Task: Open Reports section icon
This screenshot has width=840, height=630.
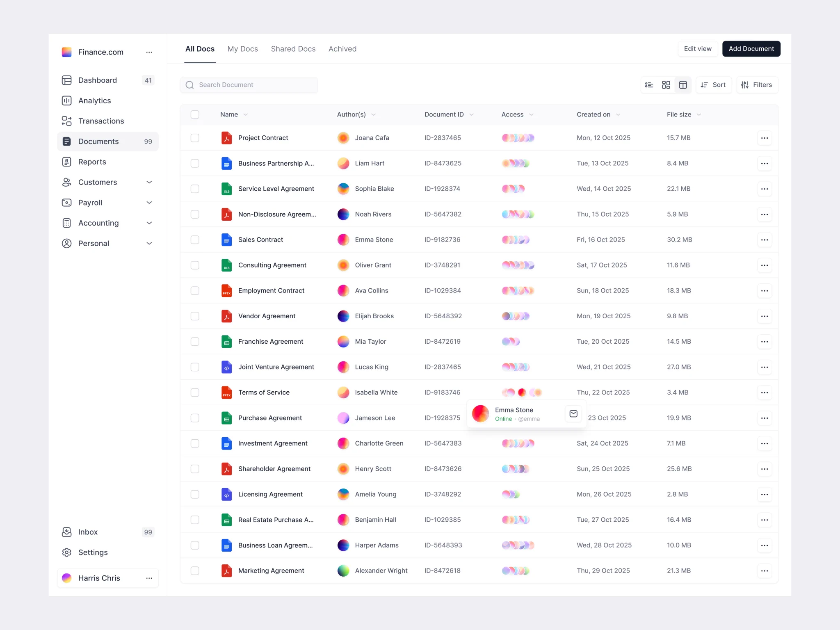Action: click(x=66, y=162)
